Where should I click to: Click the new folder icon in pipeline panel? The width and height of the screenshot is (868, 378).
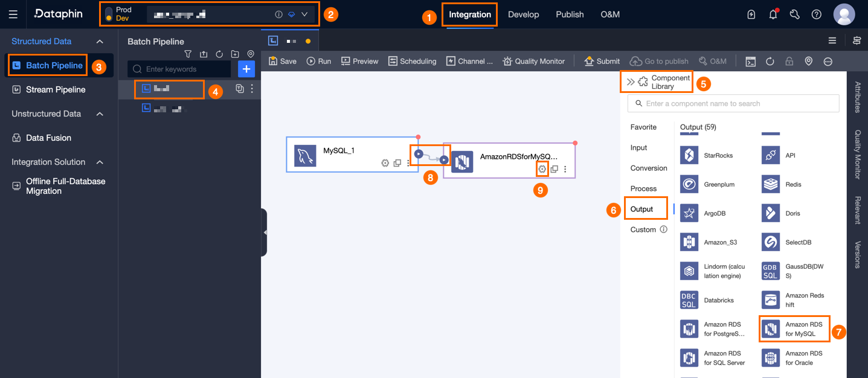[235, 54]
